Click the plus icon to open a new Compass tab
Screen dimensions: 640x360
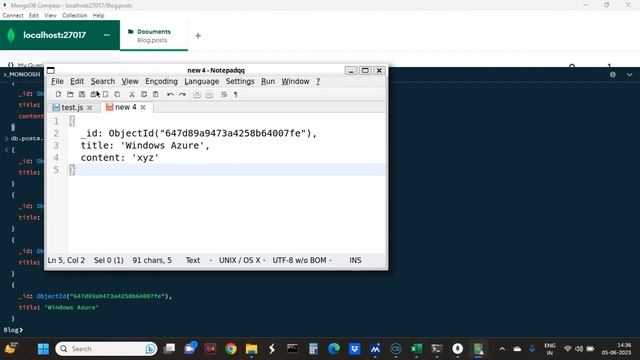click(198, 36)
